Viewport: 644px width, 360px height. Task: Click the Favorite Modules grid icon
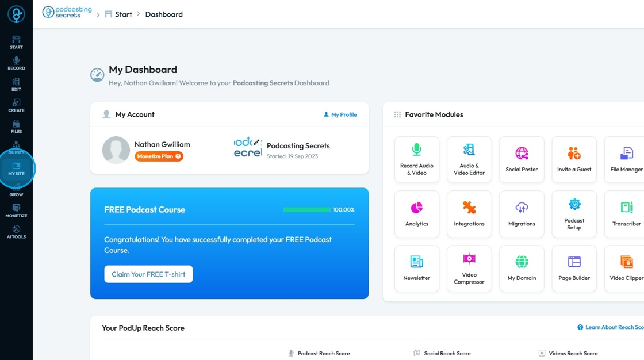point(397,114)
